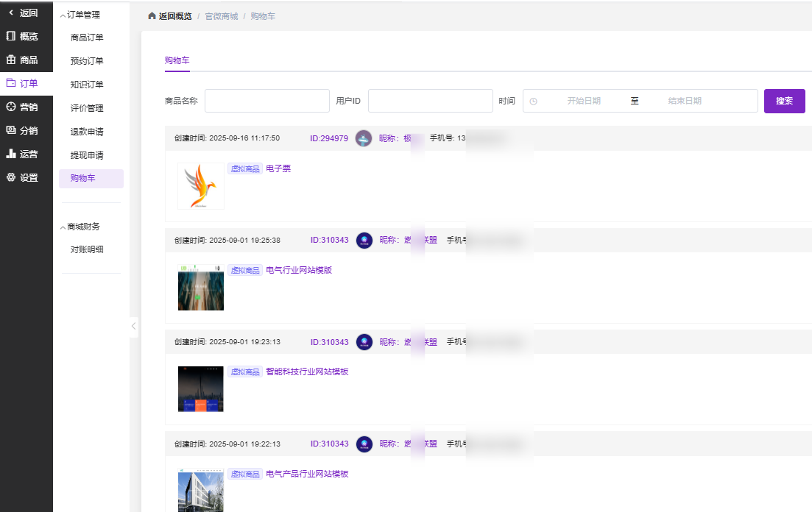The height and width of the screenshot is (512, 812).
Task: Click the purple 搜索 button
Action: (784, 101)
